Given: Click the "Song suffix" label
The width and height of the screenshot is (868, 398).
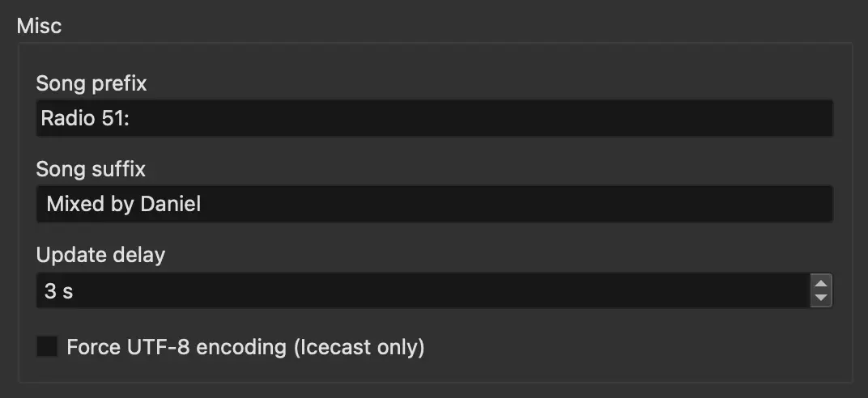Looking at the screenshot, I should (x=91, y=169).
